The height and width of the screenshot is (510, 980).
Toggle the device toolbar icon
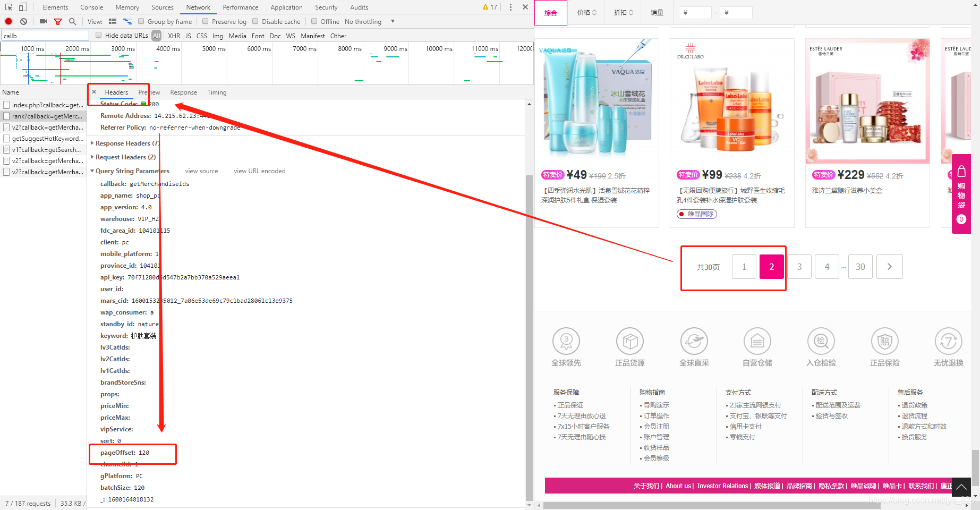click(23, 7)
